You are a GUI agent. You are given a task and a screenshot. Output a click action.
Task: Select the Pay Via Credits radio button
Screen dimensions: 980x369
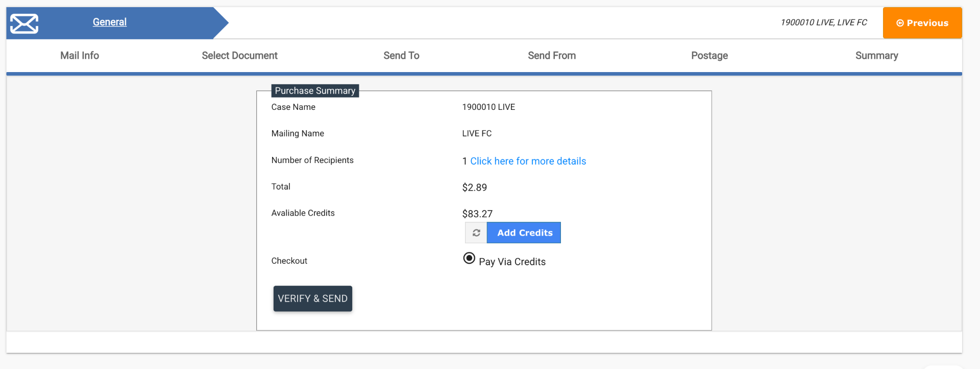coord(469,259)
